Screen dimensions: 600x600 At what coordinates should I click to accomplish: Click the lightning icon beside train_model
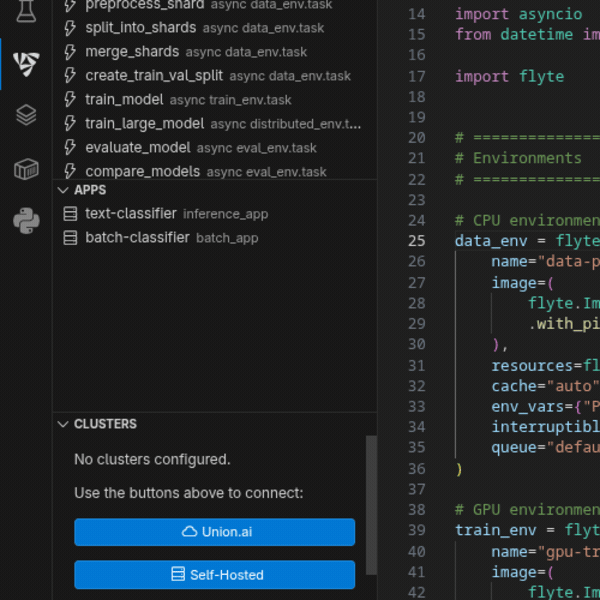pyautogui.click(x=70, y=100)
